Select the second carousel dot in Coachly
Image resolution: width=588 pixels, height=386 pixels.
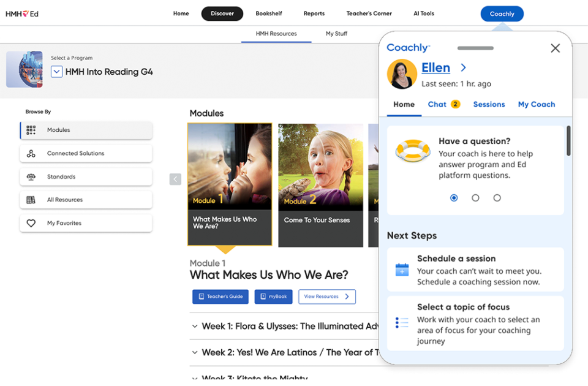475,198
